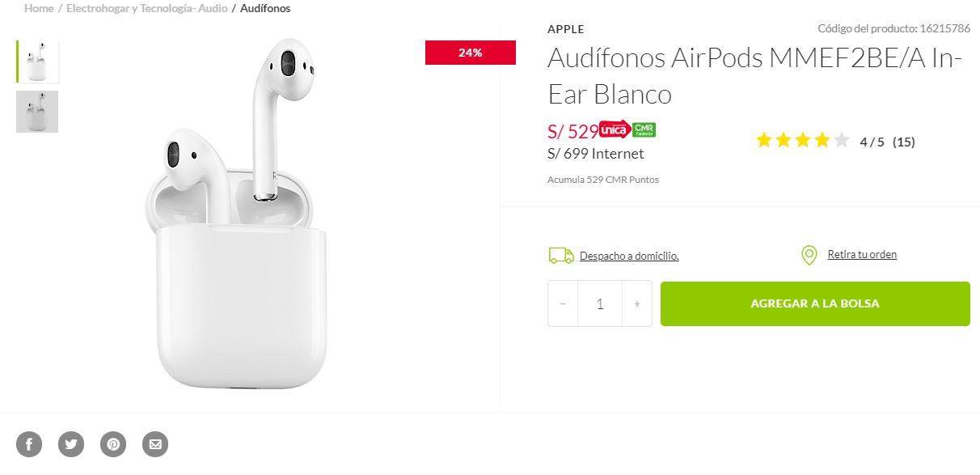The height and width of the screenshot is (475, 980).
Task: Increase quantity with plus button
Action: 637,303
